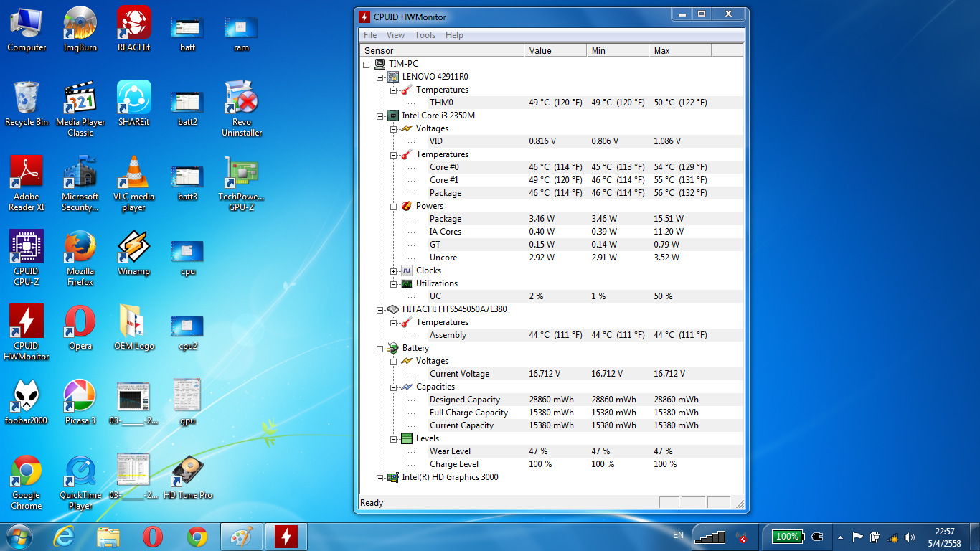Open the Help menu in HWMonitor
This screenshot has height=551, width=980.
(454, 35)
